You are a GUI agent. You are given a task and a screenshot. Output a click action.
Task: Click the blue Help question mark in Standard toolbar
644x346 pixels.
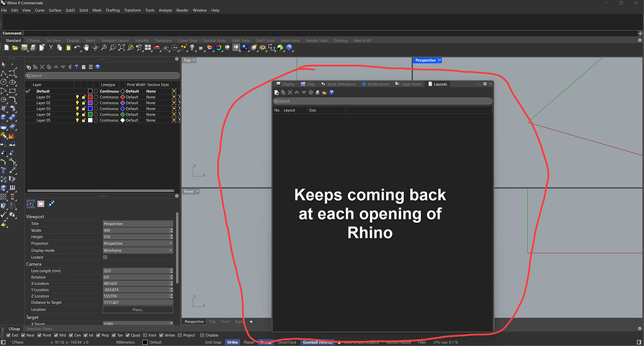click(289, 48)
